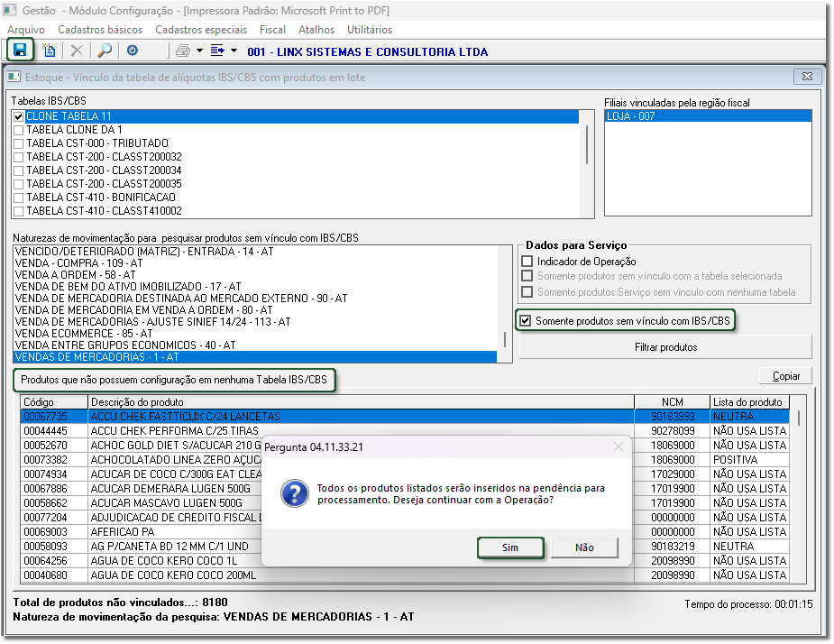
Task: Click the blue question mark icon
Action: [x=294, y=493]
